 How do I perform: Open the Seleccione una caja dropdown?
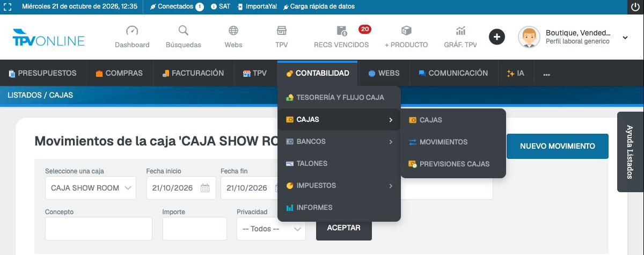click(x=91, y=188)
